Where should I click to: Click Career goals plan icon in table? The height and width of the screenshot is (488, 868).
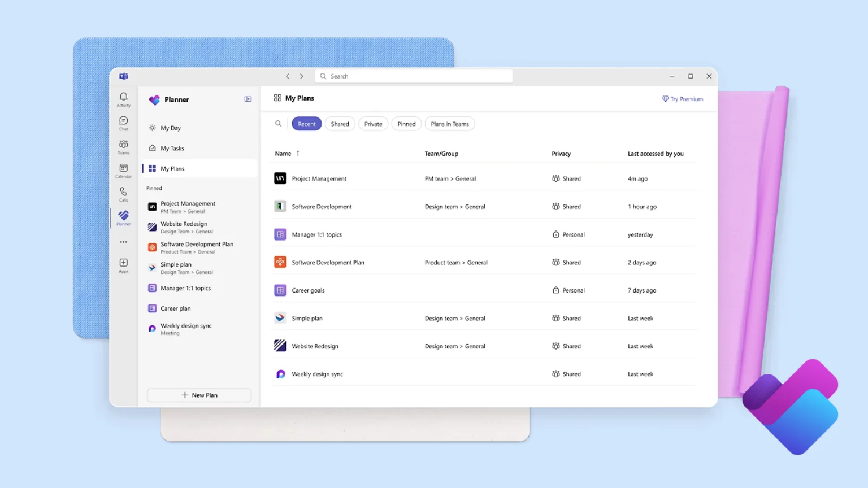(x=280, y=290)
